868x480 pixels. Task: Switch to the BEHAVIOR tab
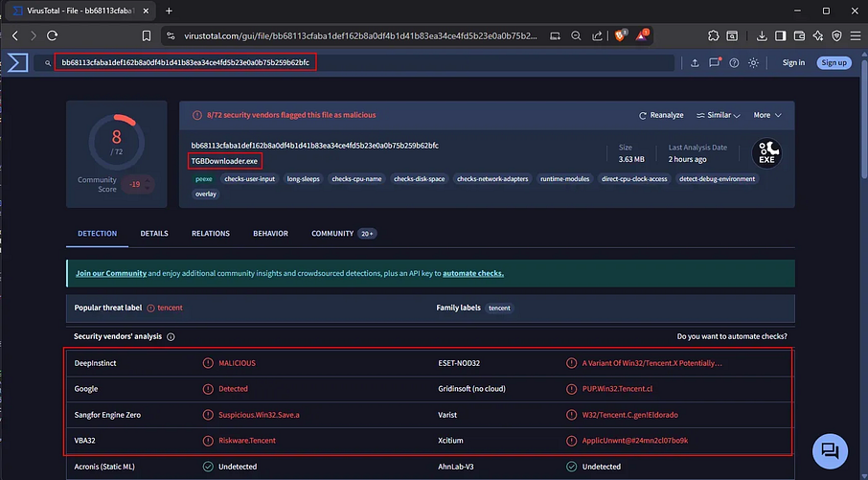click(x=271, y=234)
